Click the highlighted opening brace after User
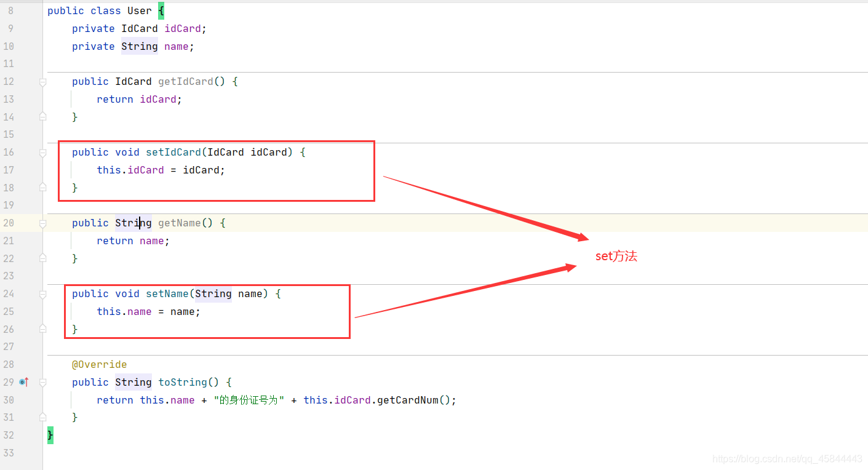Screen dimensions: 868x470 tap(161, 11)
